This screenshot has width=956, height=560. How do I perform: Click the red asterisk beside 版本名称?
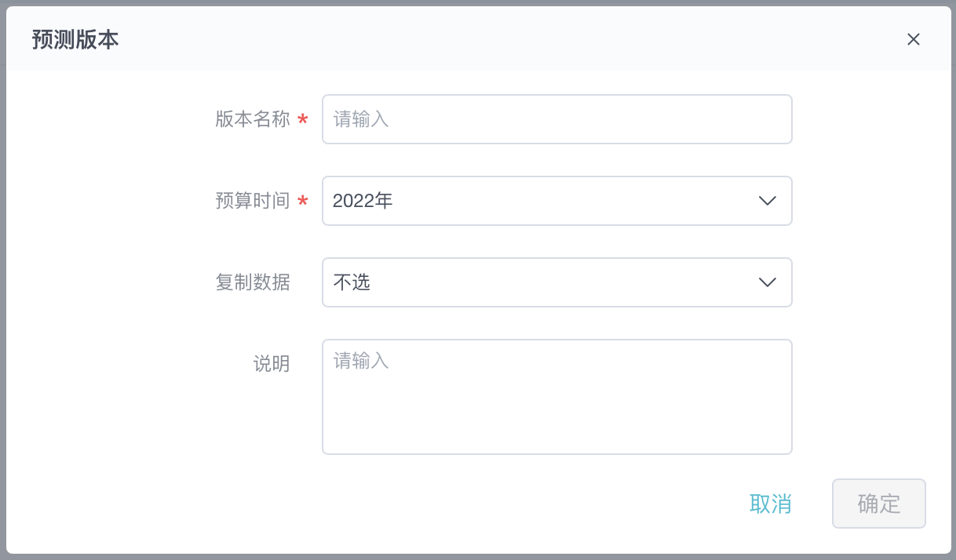[303, 120]
